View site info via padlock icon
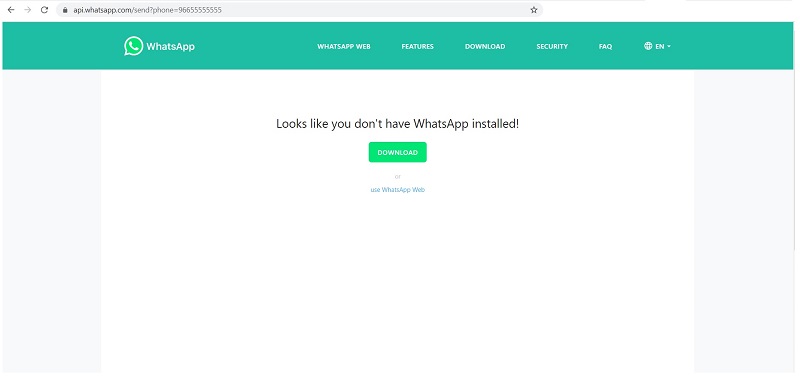The width and height of the screenshot is (800, 388). coord(65,10)
